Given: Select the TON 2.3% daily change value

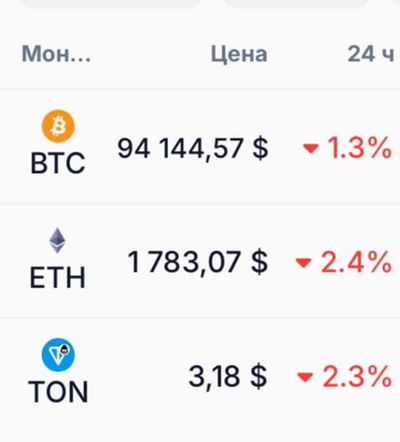Looking at the screenshot, I should point(357,377).
